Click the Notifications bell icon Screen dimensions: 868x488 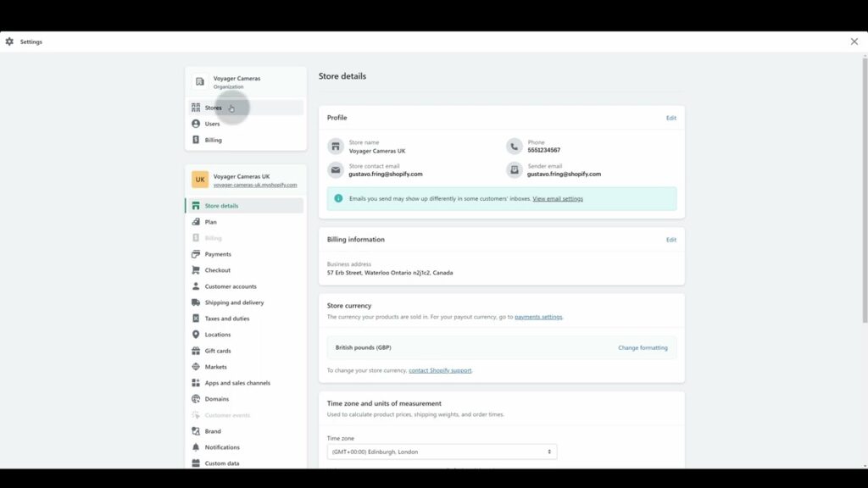point(196,447)
